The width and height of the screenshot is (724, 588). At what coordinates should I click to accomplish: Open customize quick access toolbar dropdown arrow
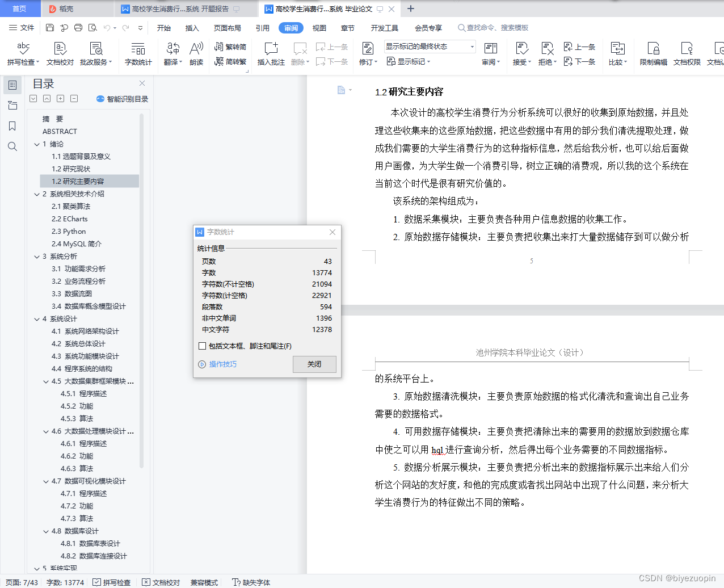[140, 27]
